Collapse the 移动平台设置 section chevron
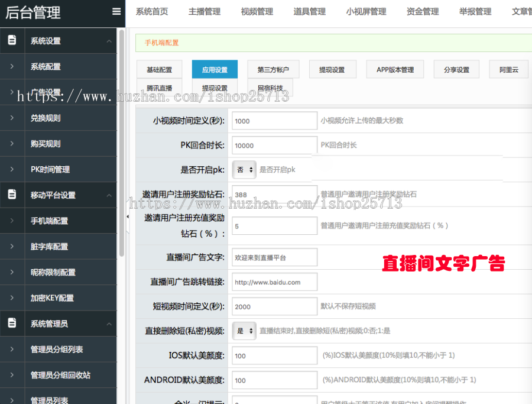Viewport: 532px width, 404px height. tap(109, 195)
